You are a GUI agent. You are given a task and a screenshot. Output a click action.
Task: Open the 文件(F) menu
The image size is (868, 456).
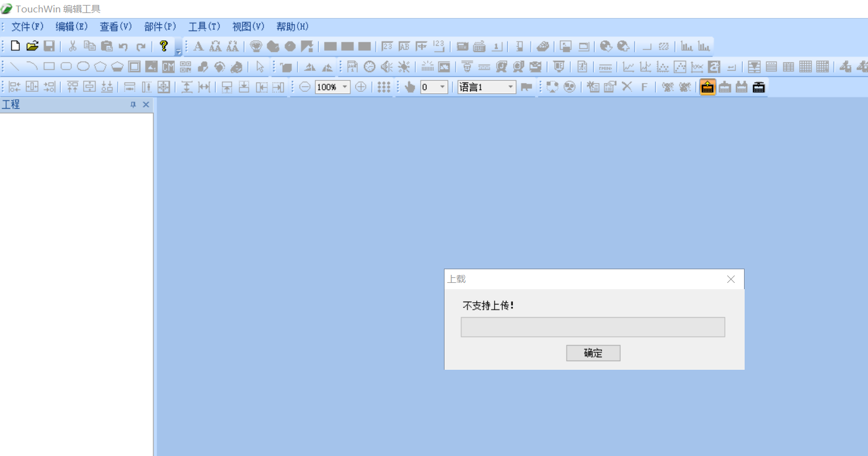[27, 27]
